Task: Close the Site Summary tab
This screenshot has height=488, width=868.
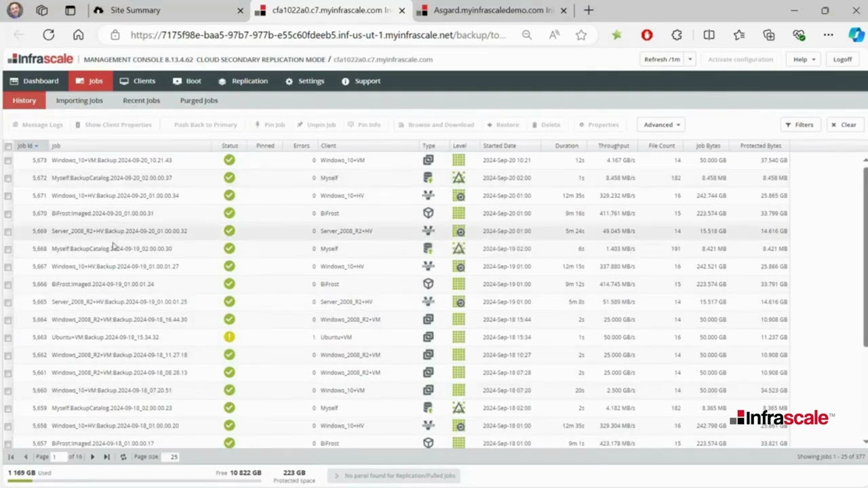Action: tap(240, 11)
